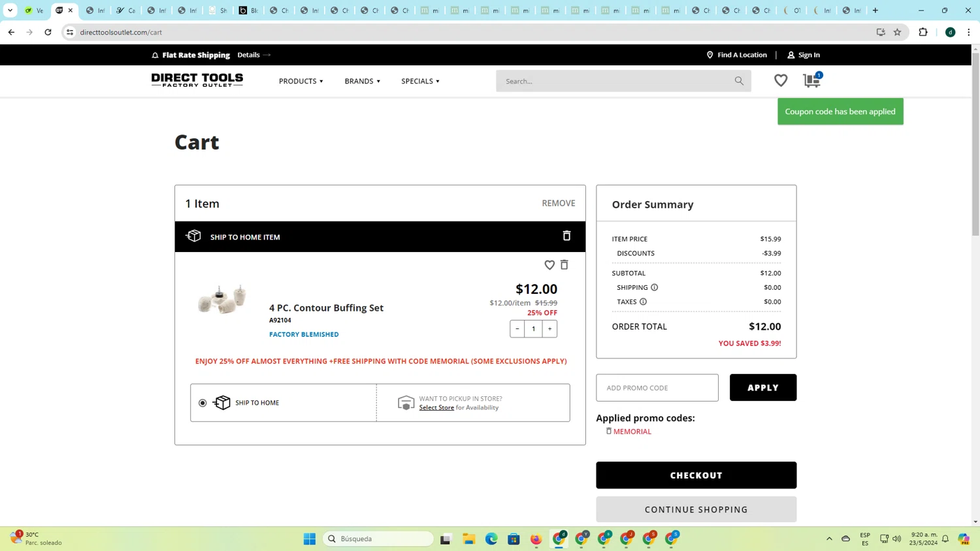Click the location pin icon beside Find A Location
The width and height of the screenshot is (980, 551).
pos(710,55)
